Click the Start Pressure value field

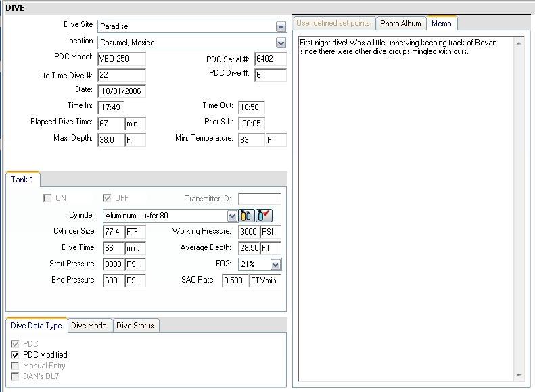pyautogui.click(x=114, y=264)
